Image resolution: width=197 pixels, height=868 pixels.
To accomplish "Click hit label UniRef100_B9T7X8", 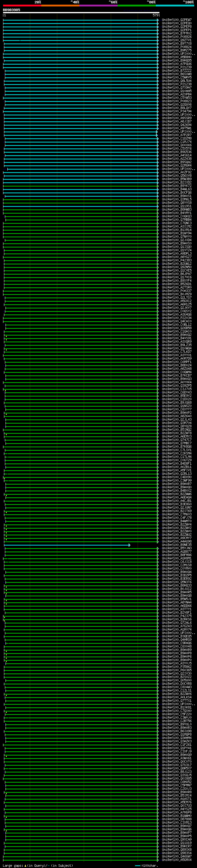I will (x=177, y=43).
